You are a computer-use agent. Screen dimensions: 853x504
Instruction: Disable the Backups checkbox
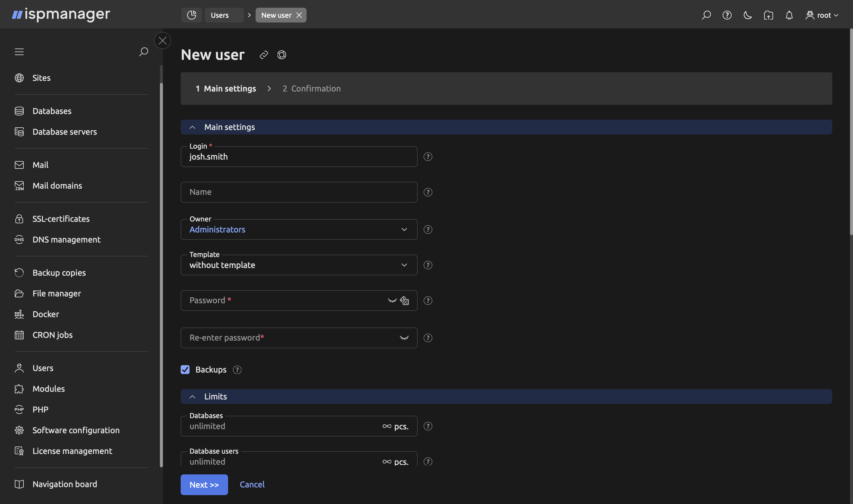[185, 370]
